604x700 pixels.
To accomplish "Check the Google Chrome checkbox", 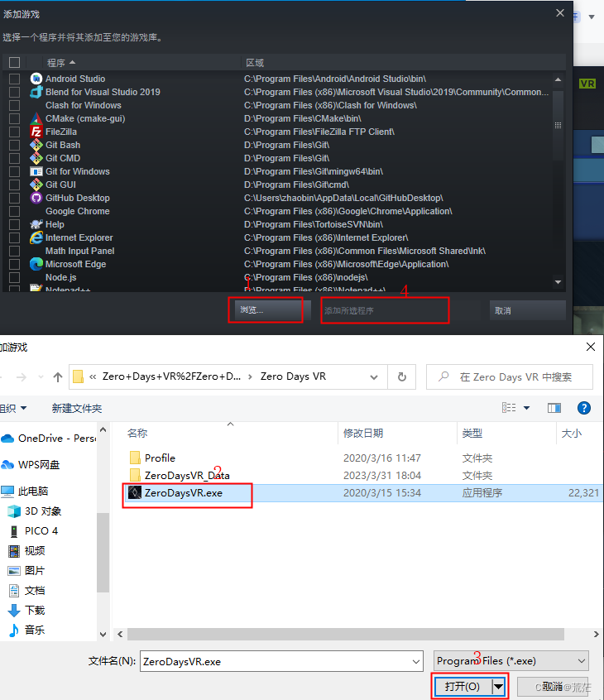I will (x=14, y=211).
